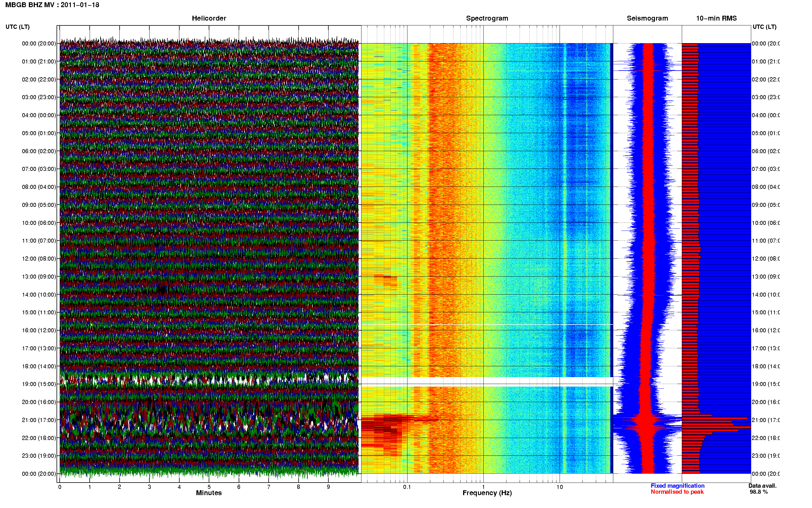This screenshot has width=812, height=508.
Task: Click the '7' tick on Minutes axis
Action: pyautogui.click(x=269, y=487)
